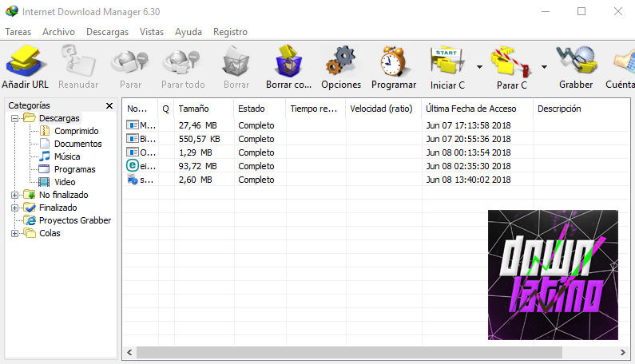The width and height of the screenshot is (635, 364).
Task: Collapse the Descargas tree node
Action: click(14, 119)
